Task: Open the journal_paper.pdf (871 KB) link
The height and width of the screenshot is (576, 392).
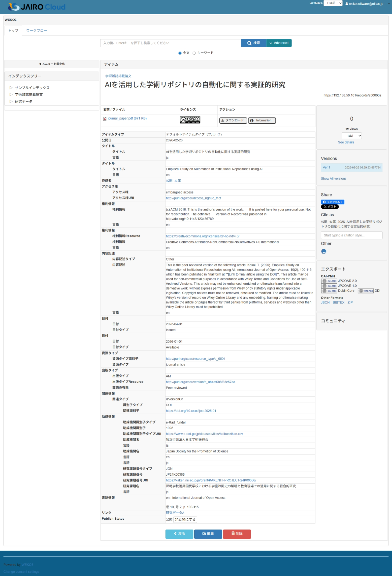Action: pos(127,118)
